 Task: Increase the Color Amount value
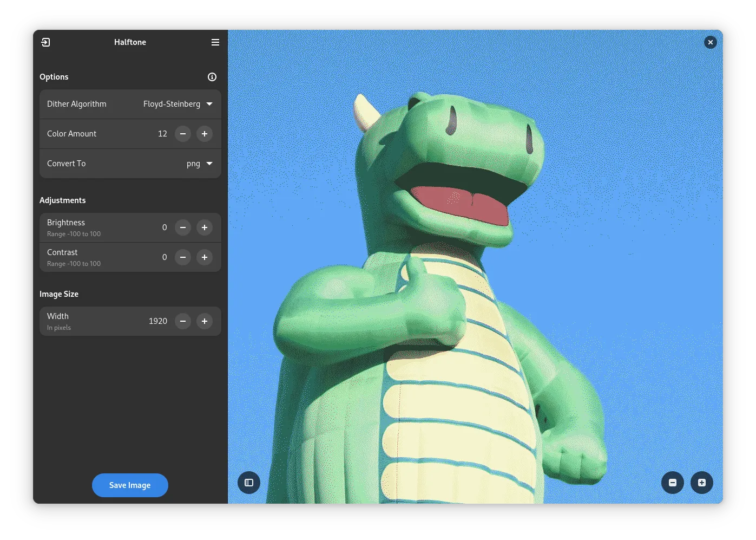click(205, 134)
